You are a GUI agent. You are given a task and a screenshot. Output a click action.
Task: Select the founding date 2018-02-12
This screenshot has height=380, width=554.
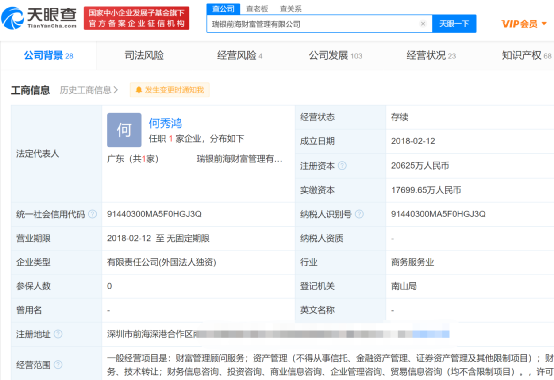coord(413,141)
